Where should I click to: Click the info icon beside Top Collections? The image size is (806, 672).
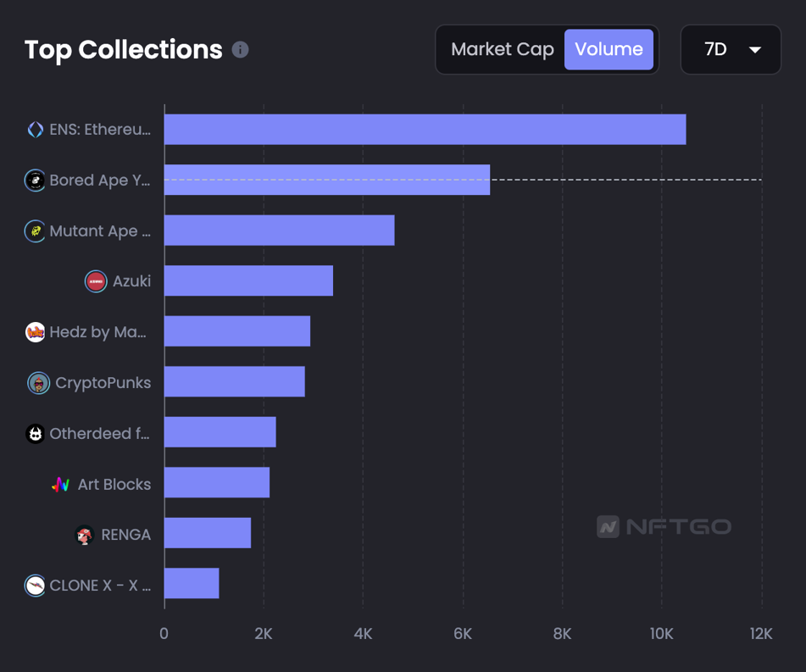pos(241,50)
